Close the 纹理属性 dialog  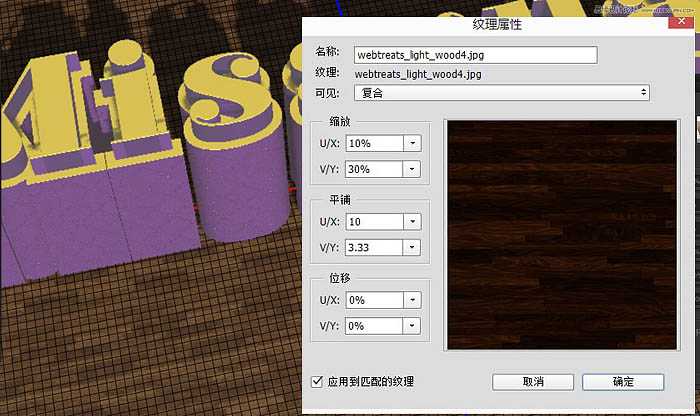click(681, 21)
